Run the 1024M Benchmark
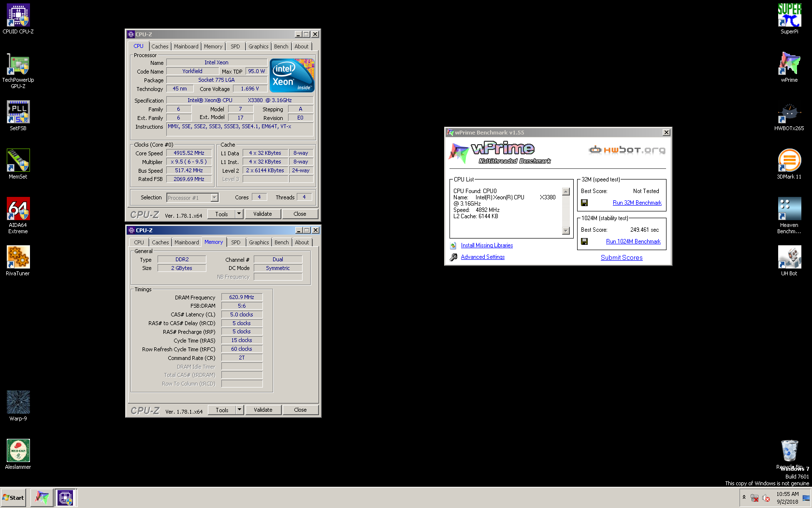Image resolution: width=812 pixels, height=508 pixels. point(633,241)
